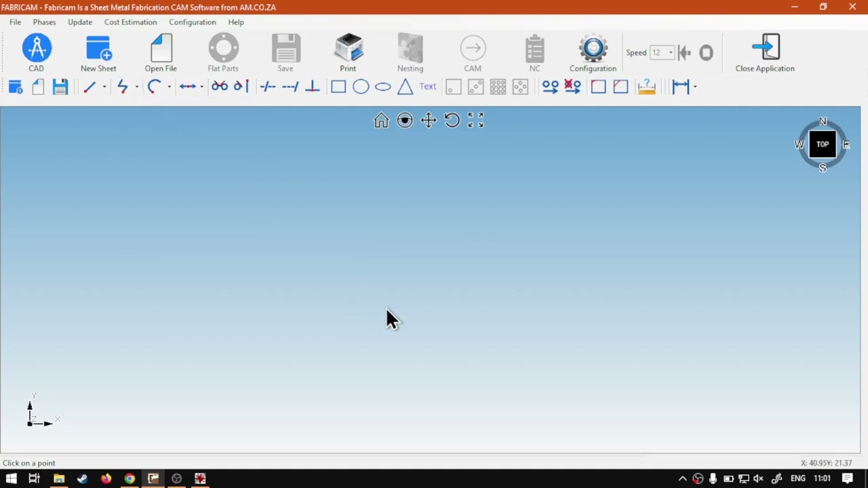868x488 pixels.
Task: Select the Flat Parts phase
Action: click(223, 53)
